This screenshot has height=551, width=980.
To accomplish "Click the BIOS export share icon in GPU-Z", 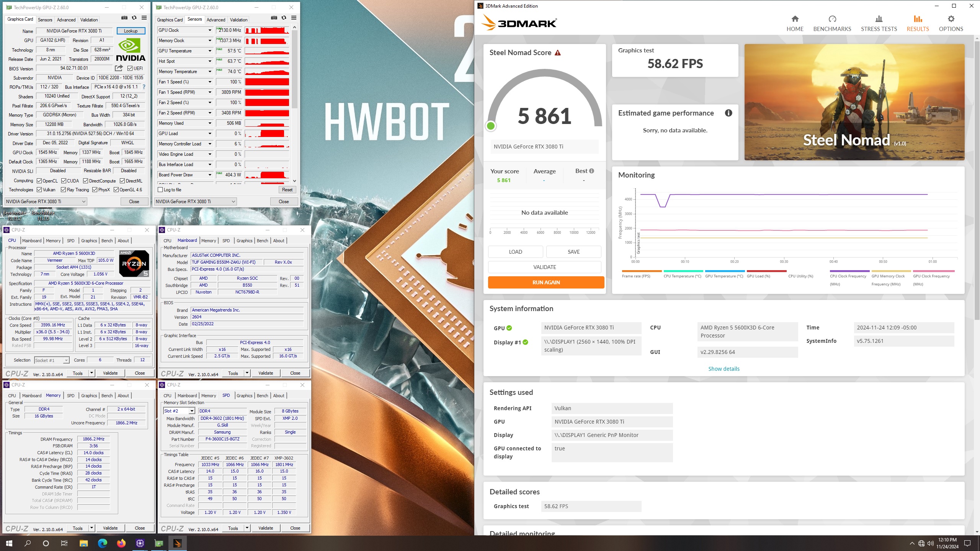I will click(119, 68).
